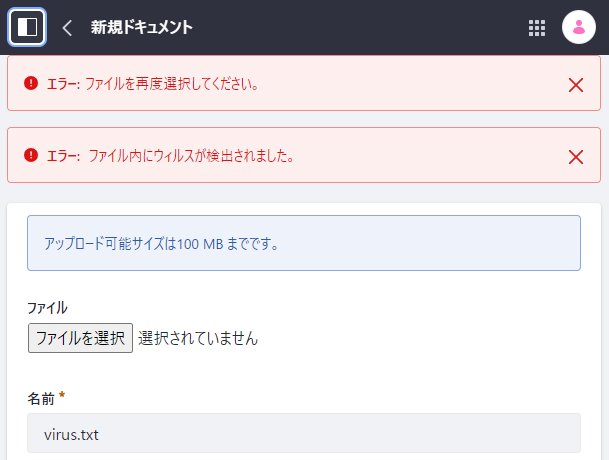This screenshot has height=460, width=609.
Task: Toggle the product menu sidebar icon
Action: pyautogui.click(x=27, y=27)
